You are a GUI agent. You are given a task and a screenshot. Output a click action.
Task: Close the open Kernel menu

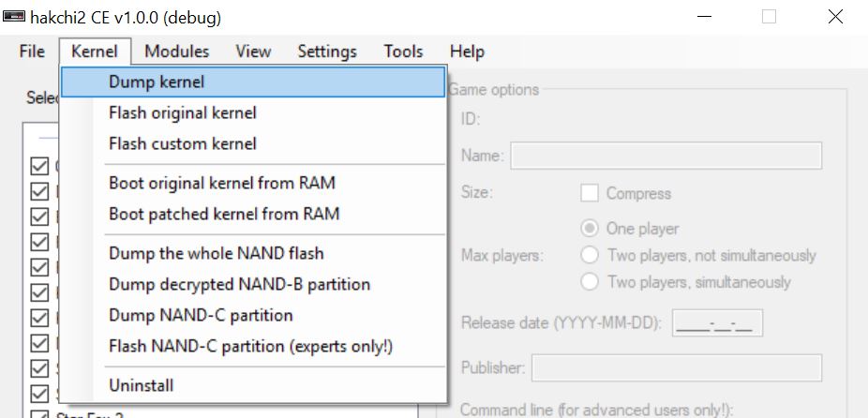point(95,52)
